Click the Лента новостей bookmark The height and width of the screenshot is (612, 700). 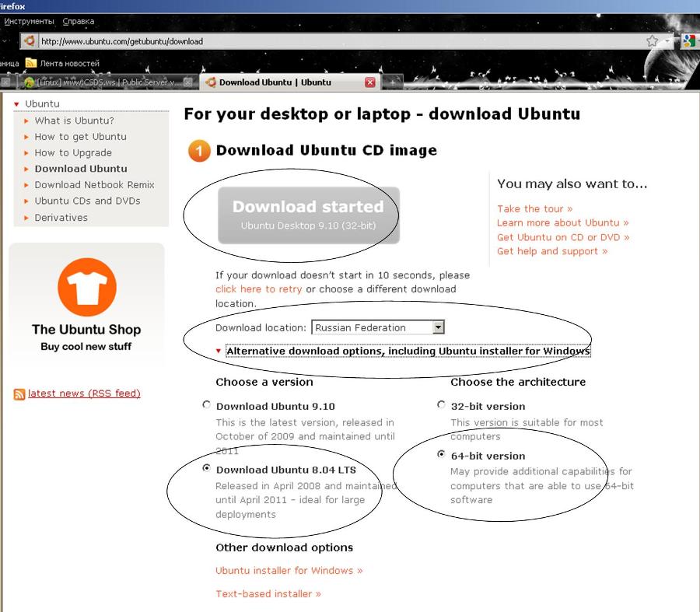(62, 63)
